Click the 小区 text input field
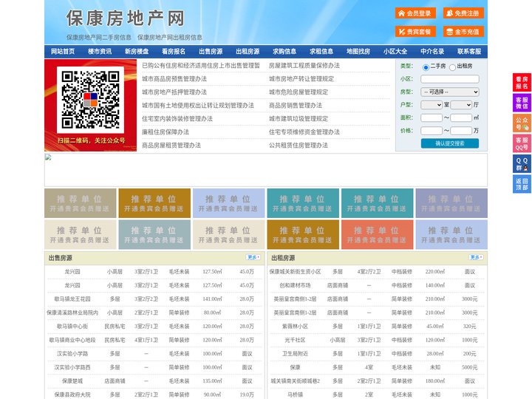 [449, 79]
